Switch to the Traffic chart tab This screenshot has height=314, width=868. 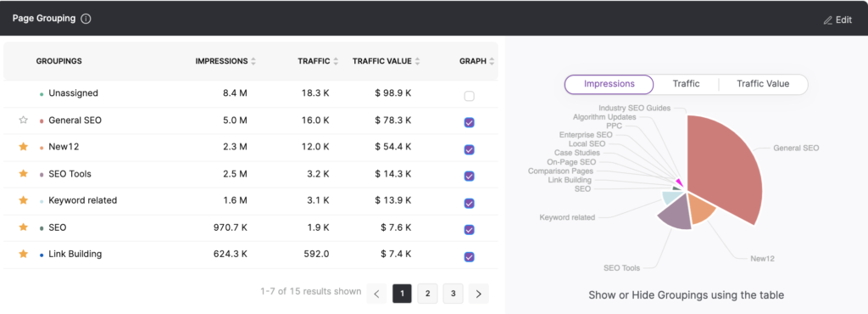point(686,84)
